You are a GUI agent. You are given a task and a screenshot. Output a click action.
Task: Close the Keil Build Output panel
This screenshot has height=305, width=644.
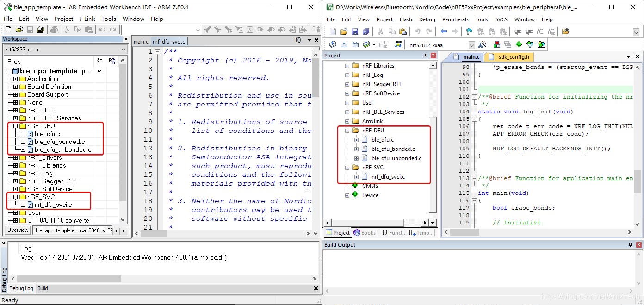[x=638, y=245]
